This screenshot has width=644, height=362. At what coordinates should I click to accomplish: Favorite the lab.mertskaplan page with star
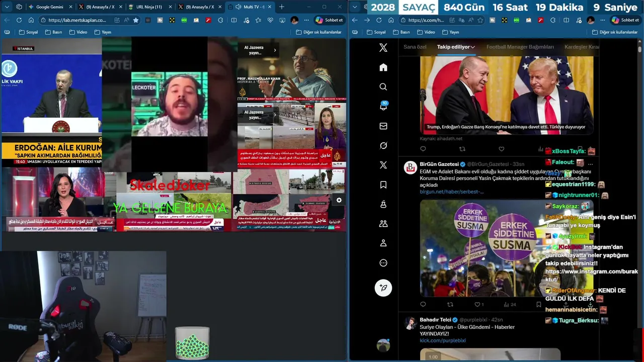pyautogui.click(x=136, y=20)
